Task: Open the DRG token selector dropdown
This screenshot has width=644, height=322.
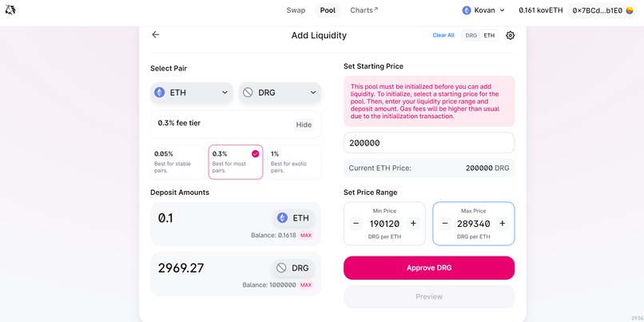Action: [280, 93]
